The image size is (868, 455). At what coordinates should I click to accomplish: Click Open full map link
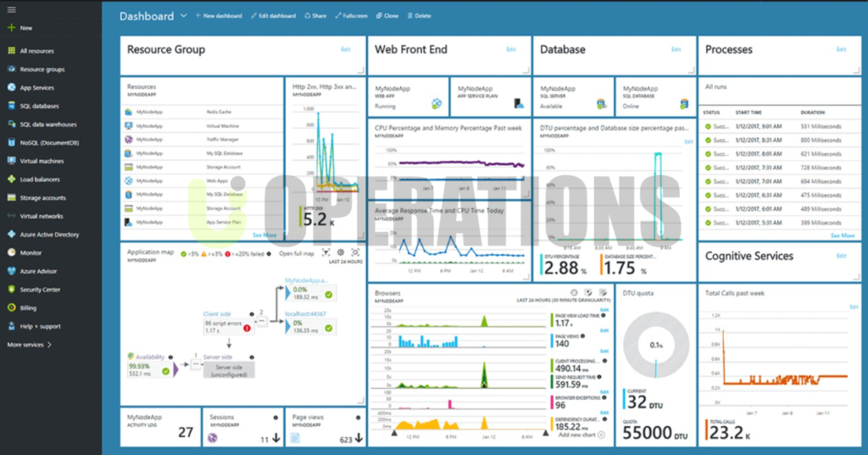[296, 253]
